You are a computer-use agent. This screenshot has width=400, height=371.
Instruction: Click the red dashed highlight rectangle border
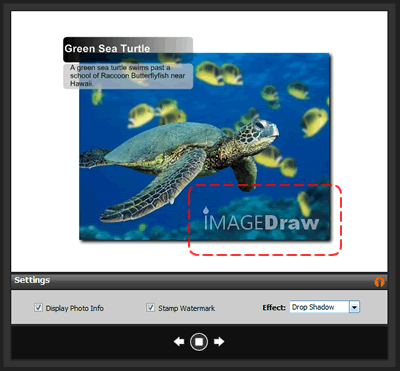pyautogui.click(x=265, y=185)
